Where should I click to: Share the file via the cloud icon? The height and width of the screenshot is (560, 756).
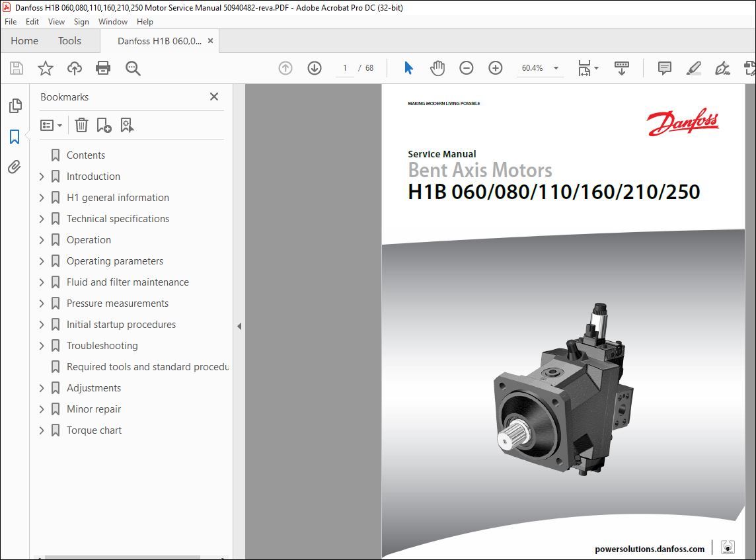[74, 68]
